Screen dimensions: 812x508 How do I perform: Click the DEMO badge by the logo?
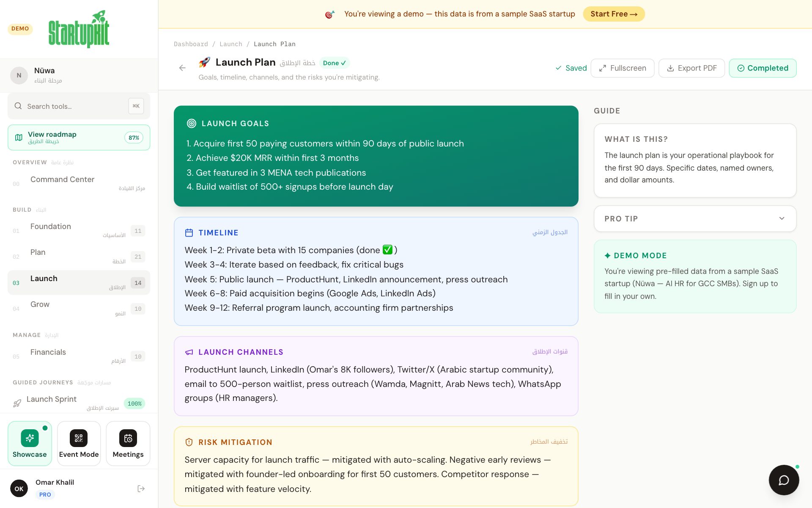tap(20, 29)
